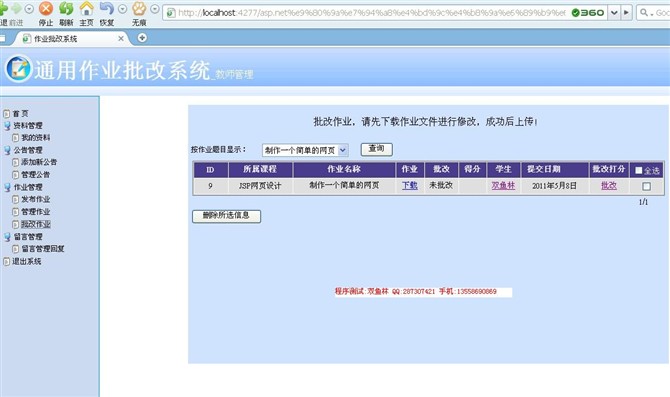The image size is (670, 397).
Task: Click the search magnifier icon
Action: pos(644,13)
